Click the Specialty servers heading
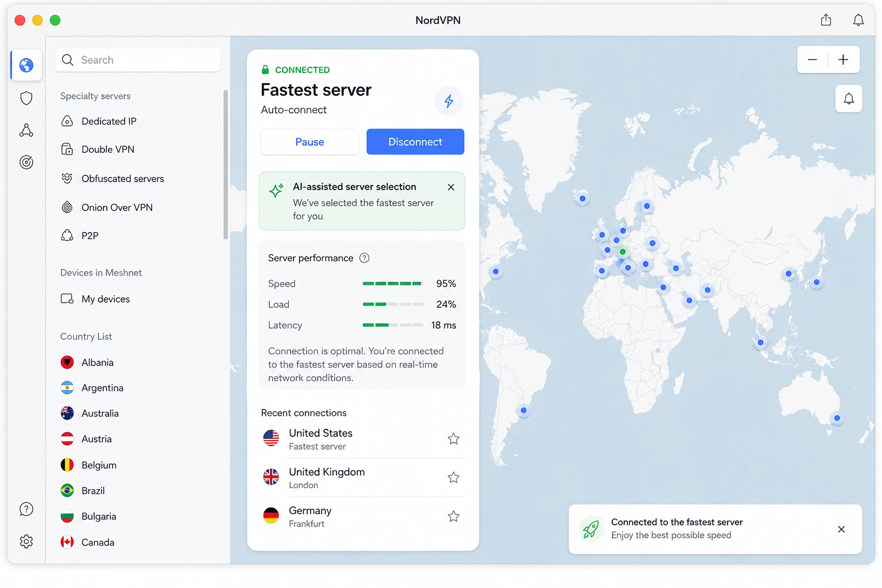The image size is (882, 588). click(x=95, y=96)
